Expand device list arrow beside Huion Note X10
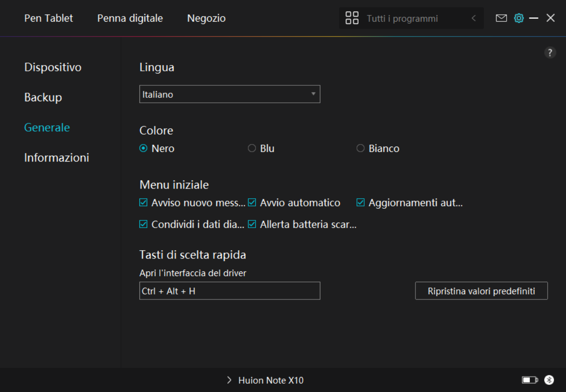 229,380
